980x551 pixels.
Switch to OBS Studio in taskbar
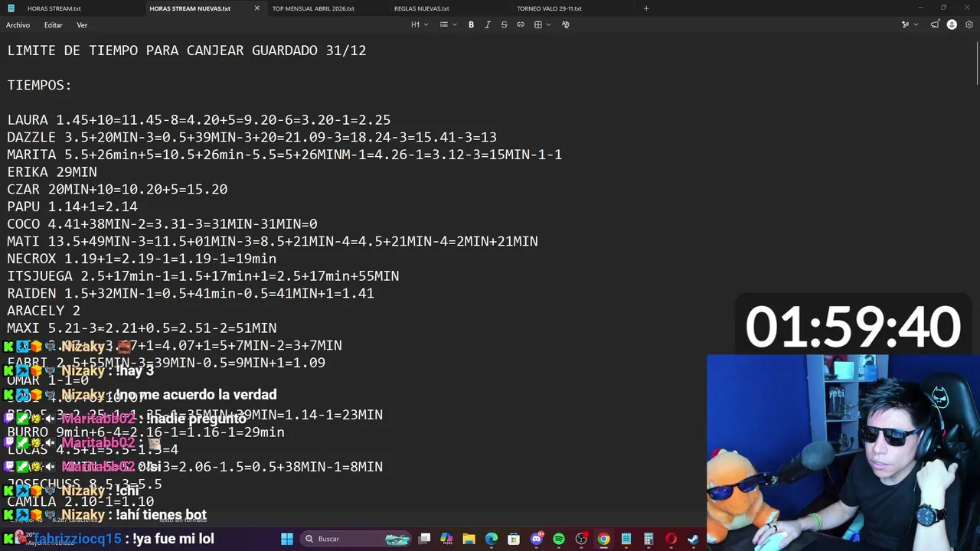pos(581,539)
